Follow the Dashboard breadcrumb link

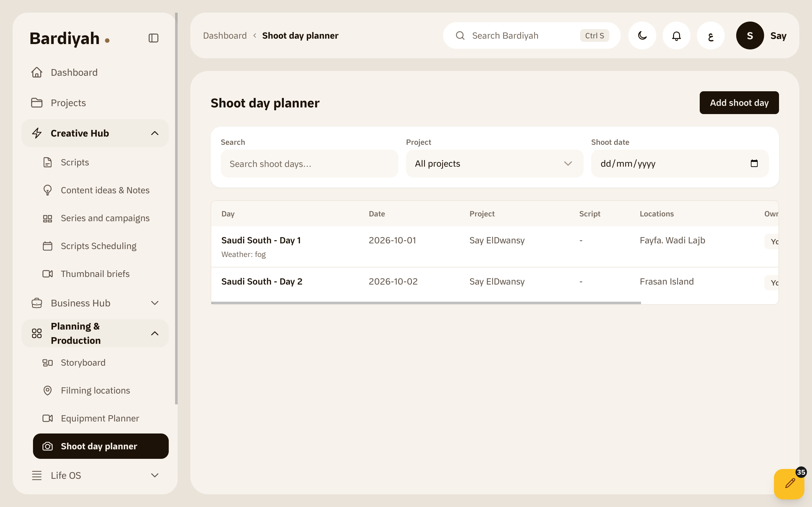[225, 35]
